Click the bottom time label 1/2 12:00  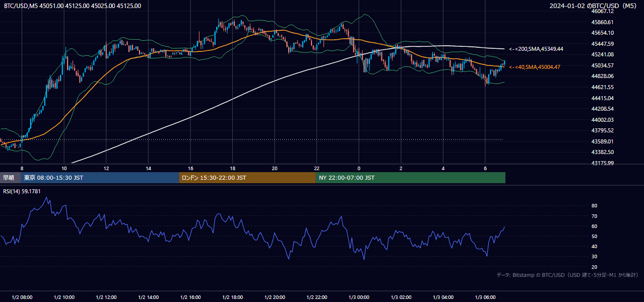coord(106,297)
